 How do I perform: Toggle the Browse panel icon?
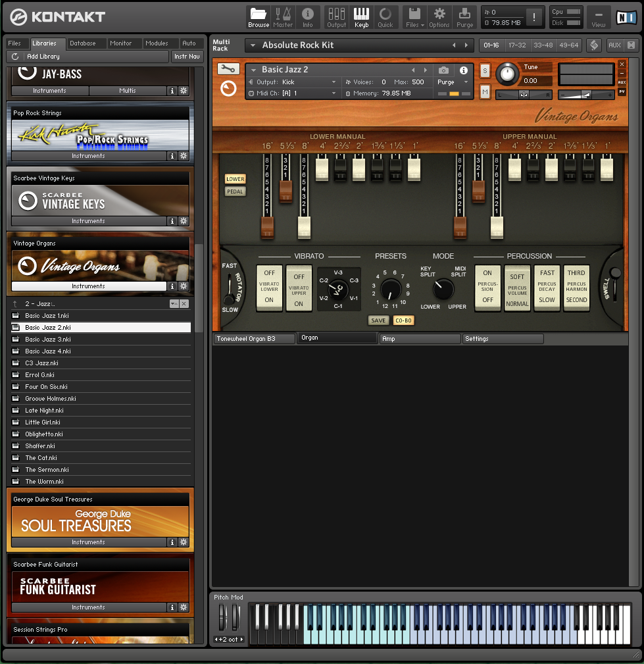coord(259,17)
